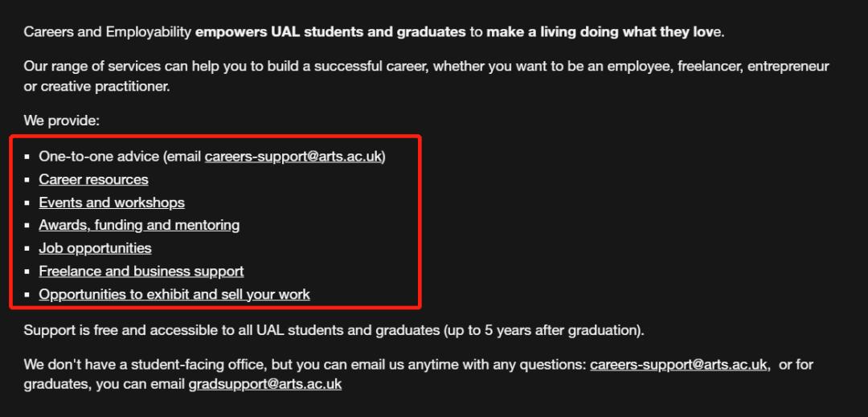Follow Opportunities to exhibit and sell your work
868x417 pixels.
click(174, 294)
